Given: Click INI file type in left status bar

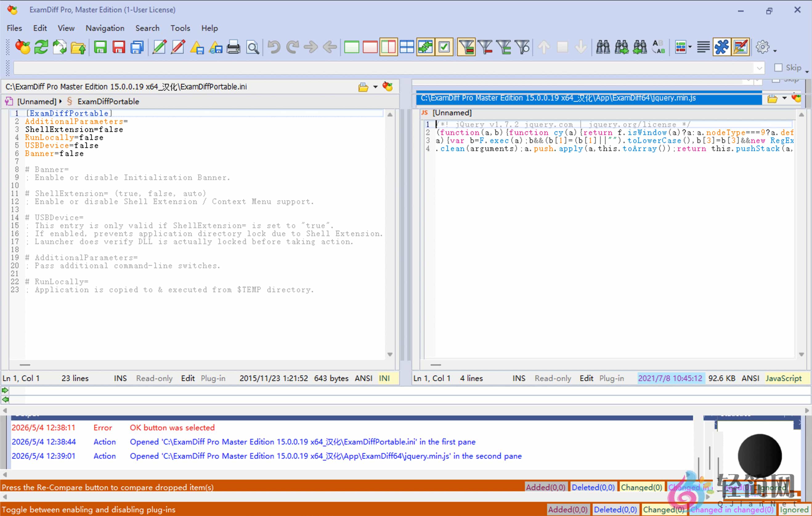Looking at the screenshot, I should point(384,378).
